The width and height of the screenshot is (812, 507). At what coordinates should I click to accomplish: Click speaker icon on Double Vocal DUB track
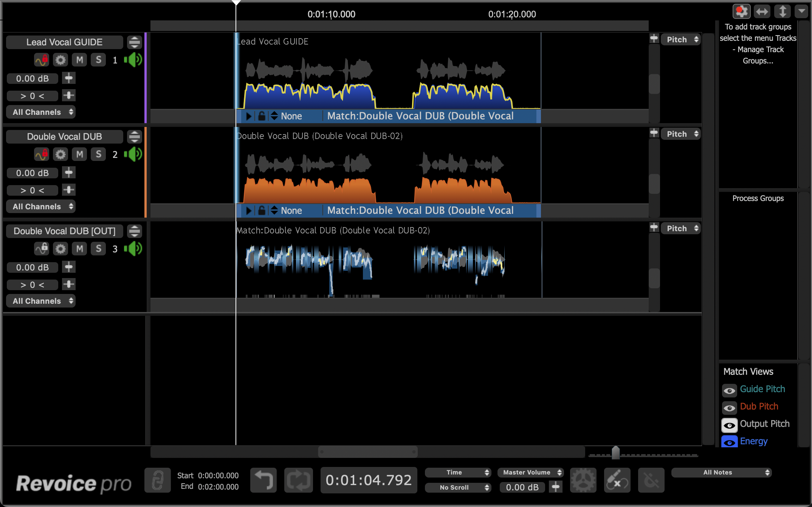tap(133, 154)
